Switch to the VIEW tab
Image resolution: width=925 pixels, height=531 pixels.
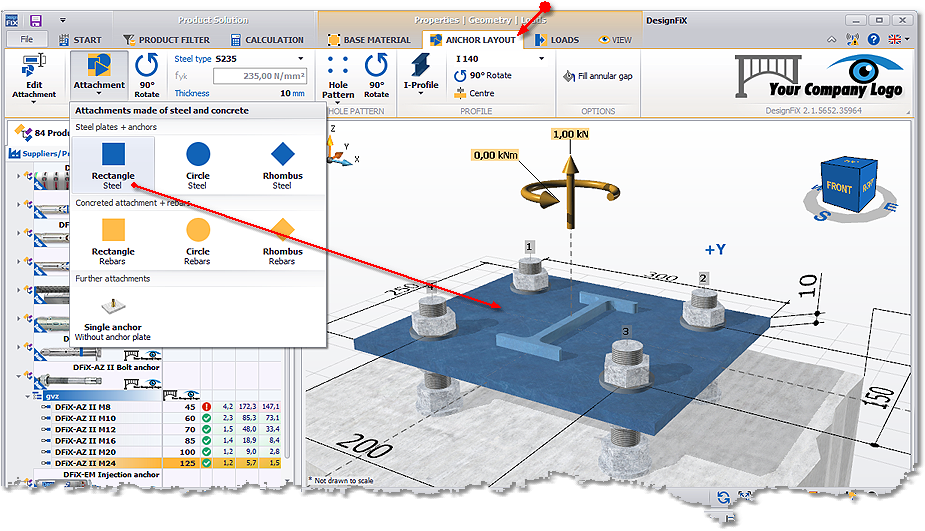coord(615,40)
